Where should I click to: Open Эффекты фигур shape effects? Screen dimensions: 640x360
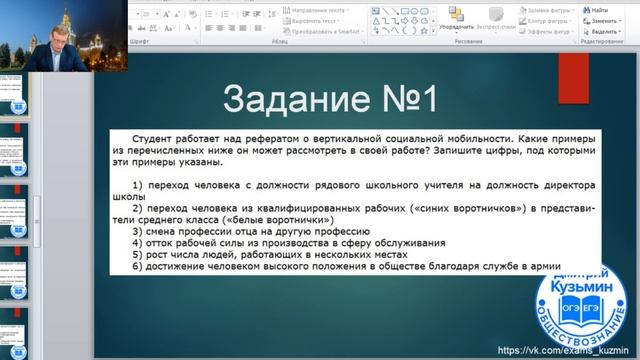(547, 31)
